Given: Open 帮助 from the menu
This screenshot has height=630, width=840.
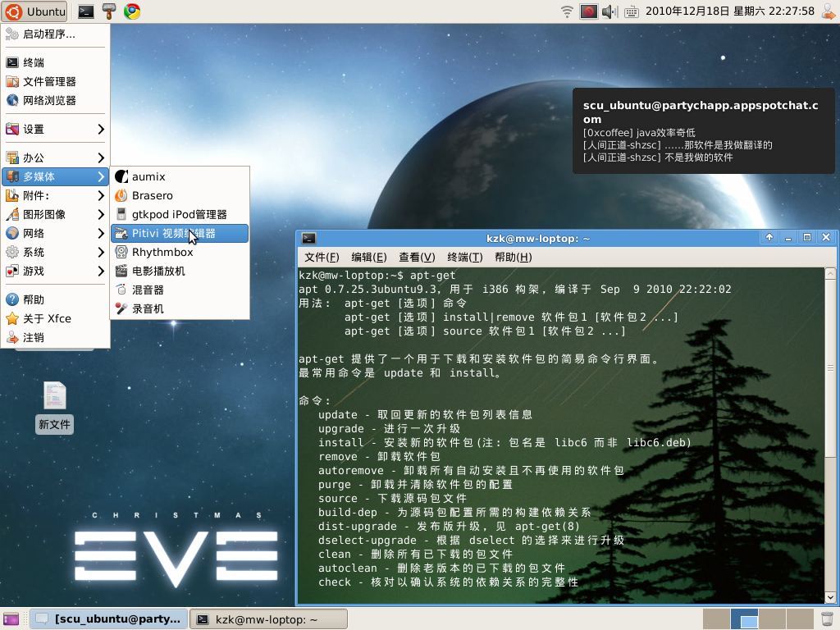Looking at the screenshot, I should 56,299.
